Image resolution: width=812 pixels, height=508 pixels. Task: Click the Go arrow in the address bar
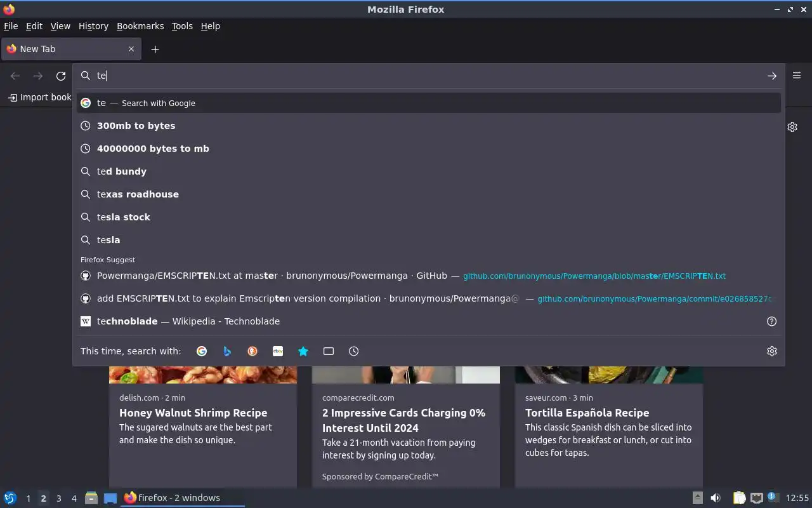[771, 76]
